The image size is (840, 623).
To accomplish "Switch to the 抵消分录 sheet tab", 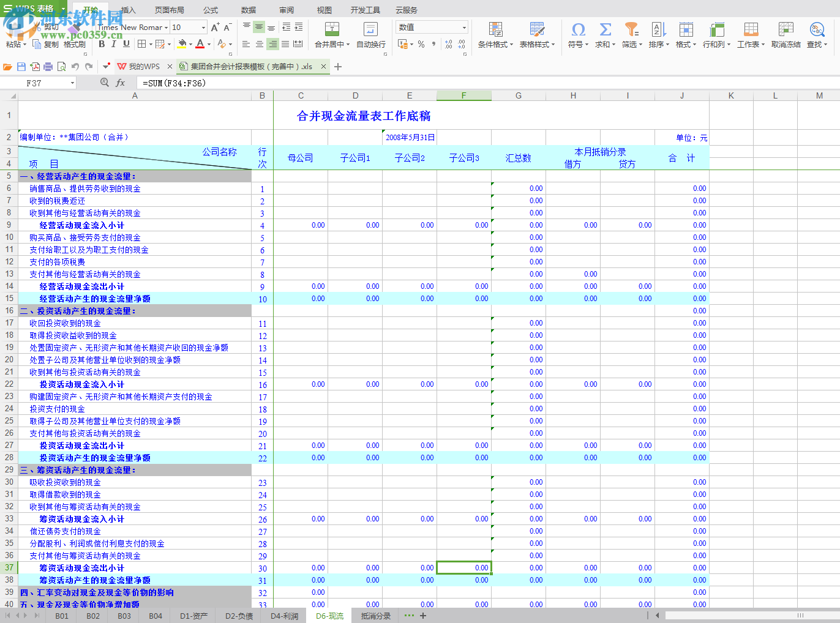I will (376, 616).
